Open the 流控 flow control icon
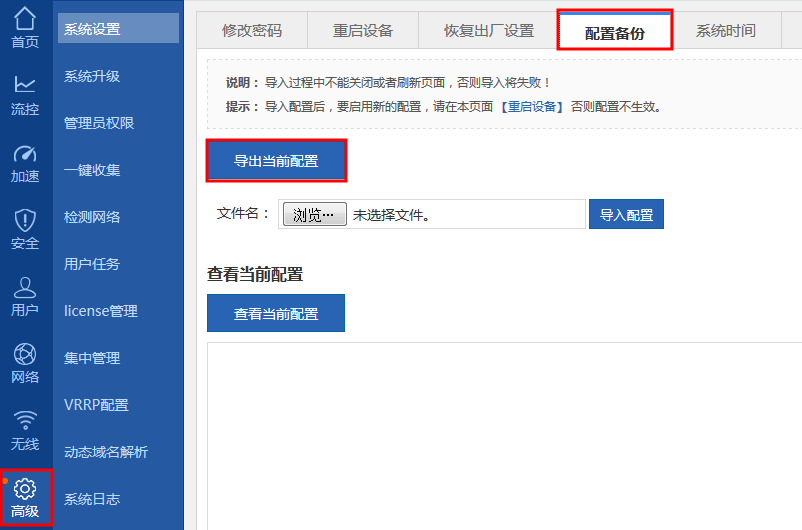The image size is (802, 530). [x=26, y=86]
